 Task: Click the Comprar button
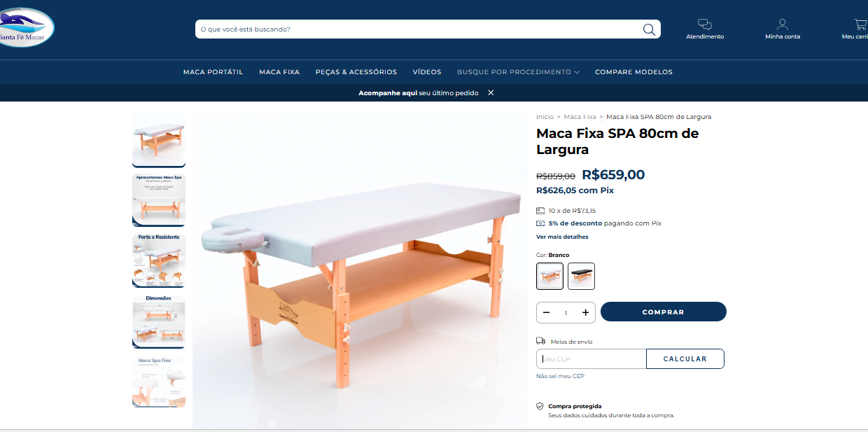pyautogui.click(x=664, y=312)
